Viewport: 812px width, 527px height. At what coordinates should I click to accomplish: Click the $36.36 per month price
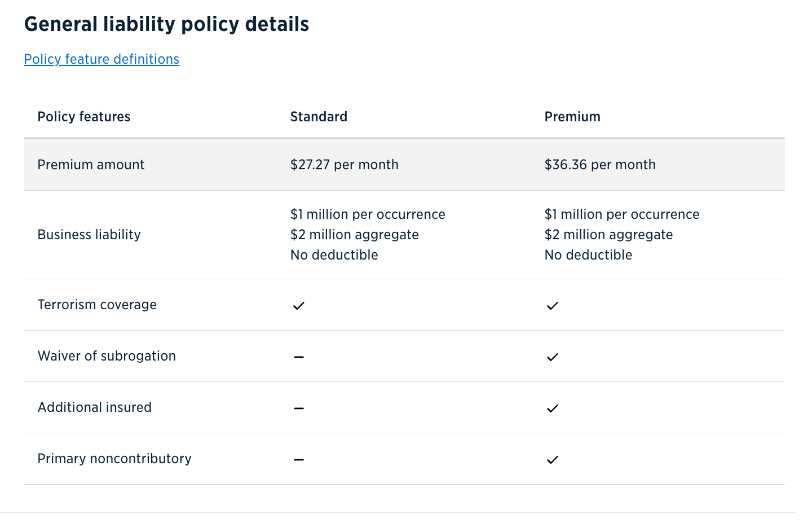tap(600, 165)
